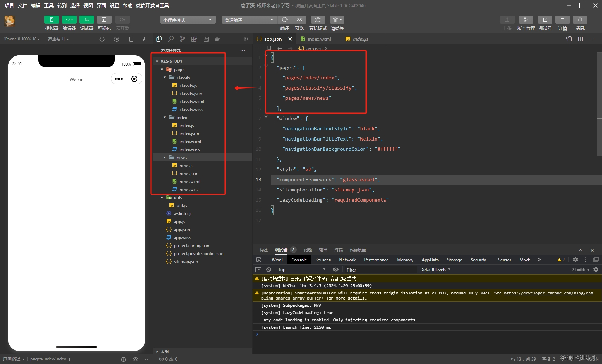Switch to the Network devtools tab
602x364 pixels.
click(347, 260)
